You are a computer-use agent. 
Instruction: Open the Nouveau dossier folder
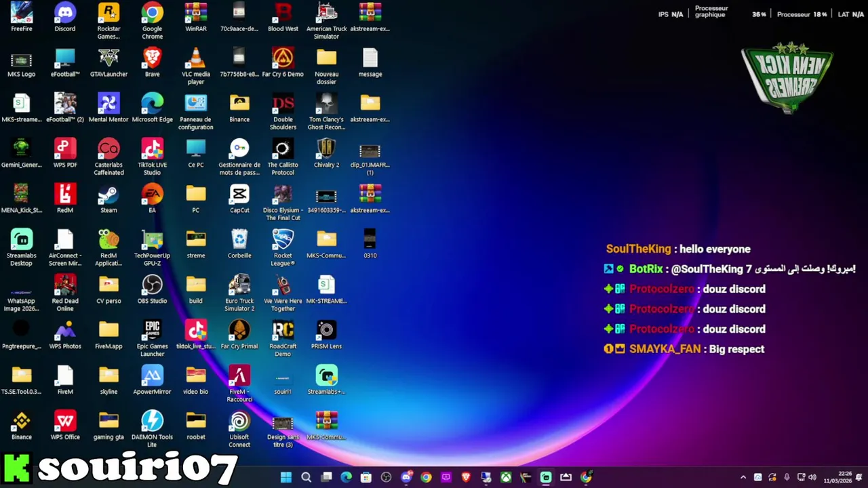(326, 66)
